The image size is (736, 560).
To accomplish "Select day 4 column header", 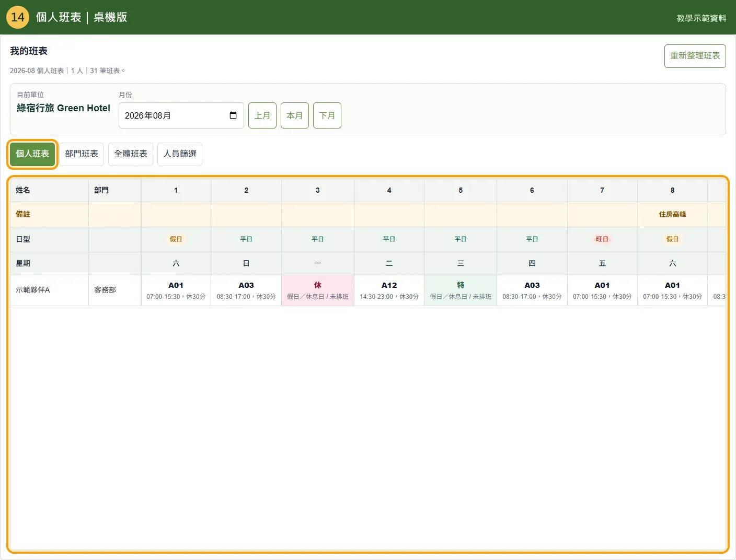I will pyautogui.click(x=389, y=190).
